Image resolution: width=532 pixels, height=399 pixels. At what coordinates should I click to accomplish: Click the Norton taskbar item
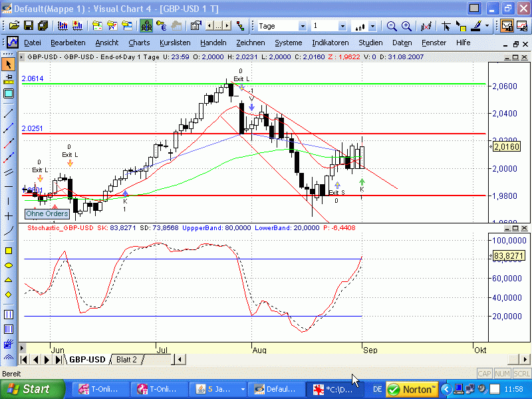[412, 389]
